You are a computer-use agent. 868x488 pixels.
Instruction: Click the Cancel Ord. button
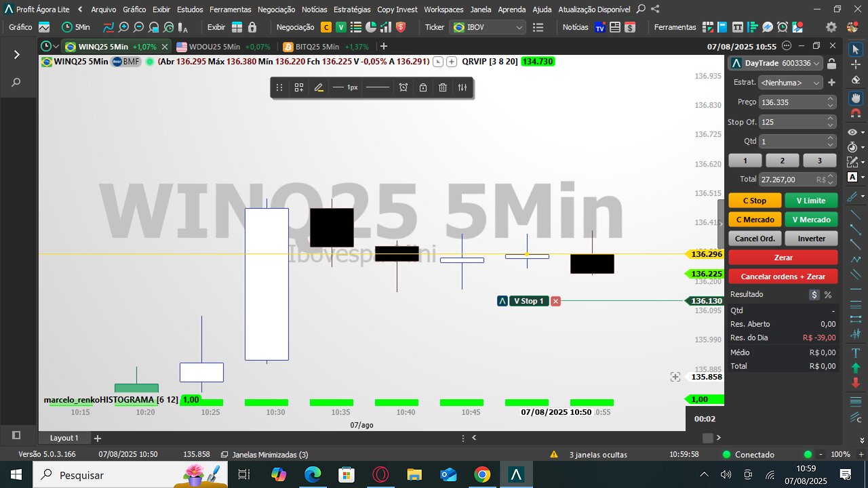(x=755, y=239)
